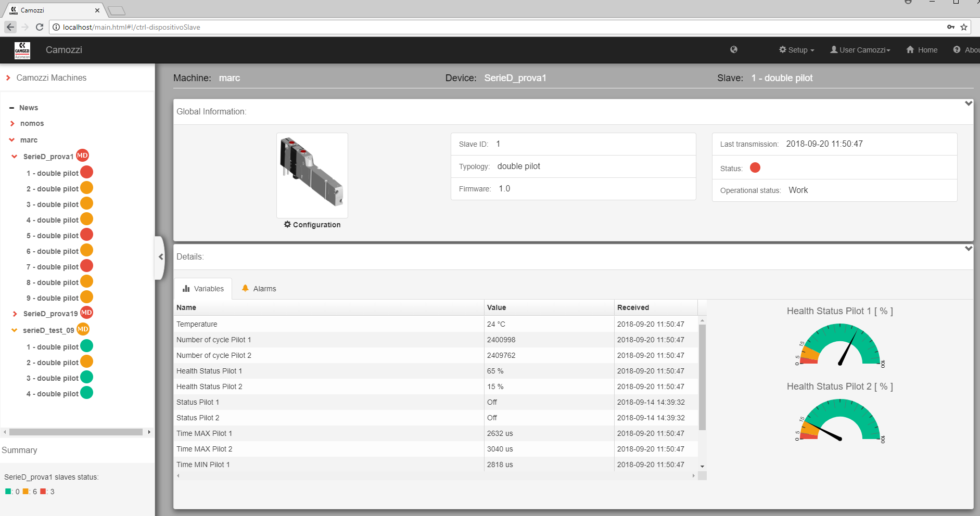Collapse the Global Information panel
This screenshot has width=980, height=516.
click(x=969, y=104)
